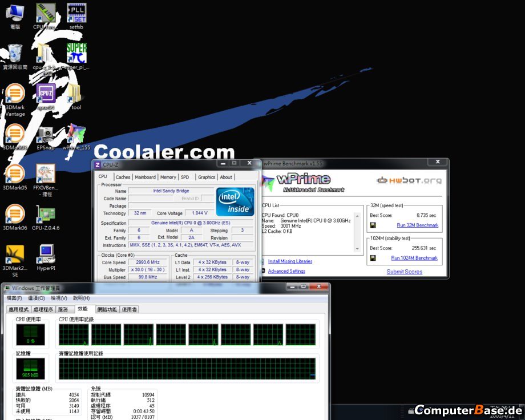Viewport: 525px width, 420px height.
Task: Open Advanced Settings in wPrime
Action: coord(286,271)
